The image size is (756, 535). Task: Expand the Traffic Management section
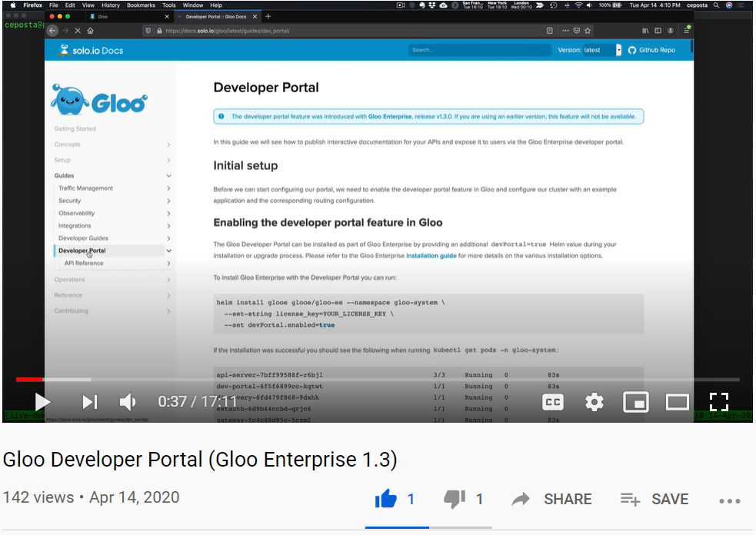pos(168,188)
